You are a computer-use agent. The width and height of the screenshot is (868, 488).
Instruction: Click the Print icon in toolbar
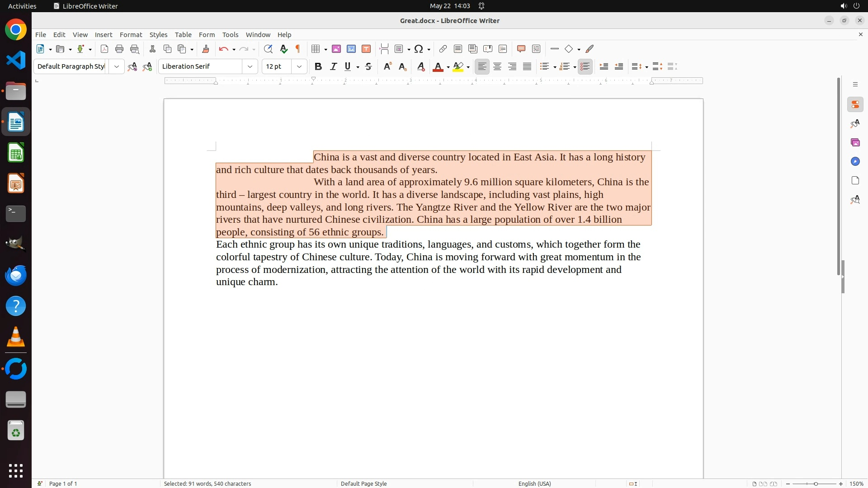tap(119, 49)
